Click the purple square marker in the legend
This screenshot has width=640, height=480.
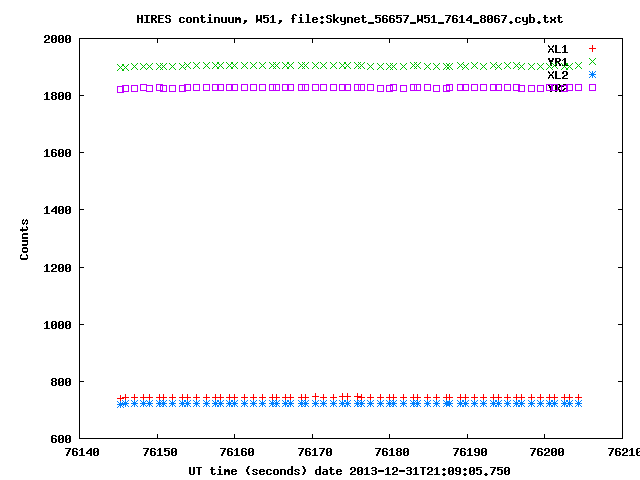pos(592,87)
